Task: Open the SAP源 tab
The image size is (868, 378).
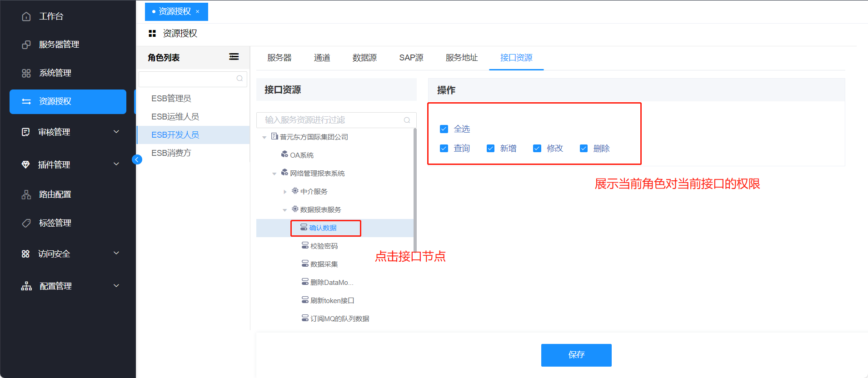Action: click(x=411, y=58)
